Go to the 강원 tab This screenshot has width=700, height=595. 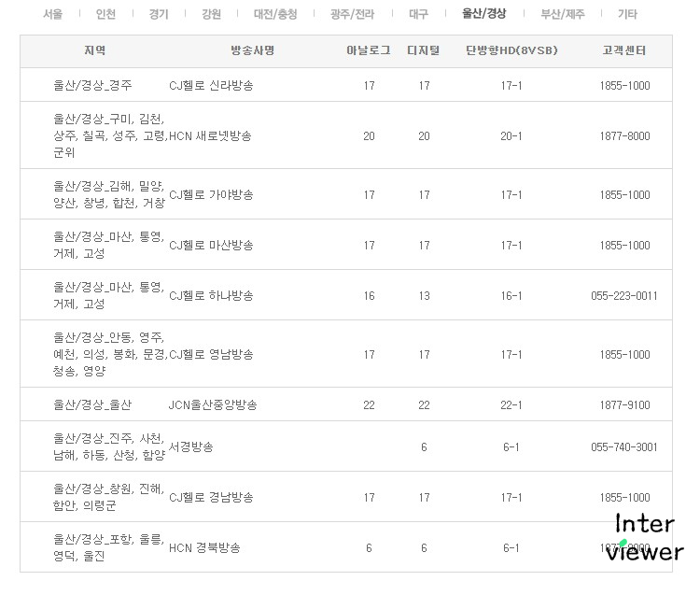click(x=211, y=14)
